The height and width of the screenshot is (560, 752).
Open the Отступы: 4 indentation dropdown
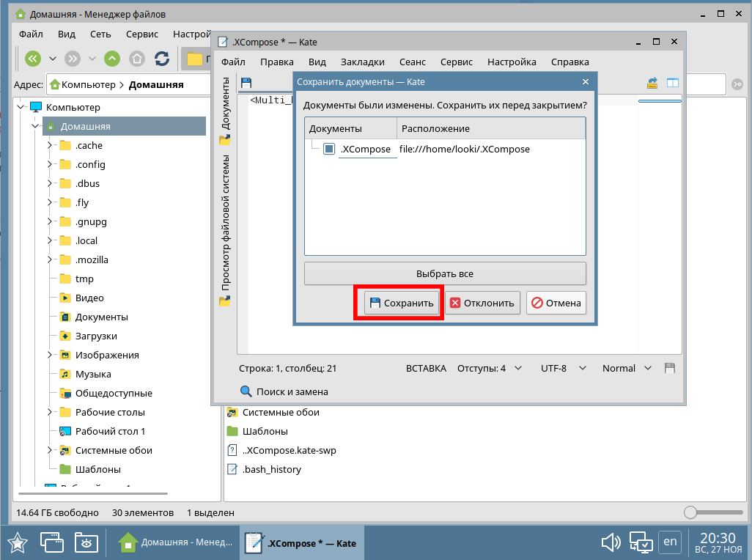490,368
